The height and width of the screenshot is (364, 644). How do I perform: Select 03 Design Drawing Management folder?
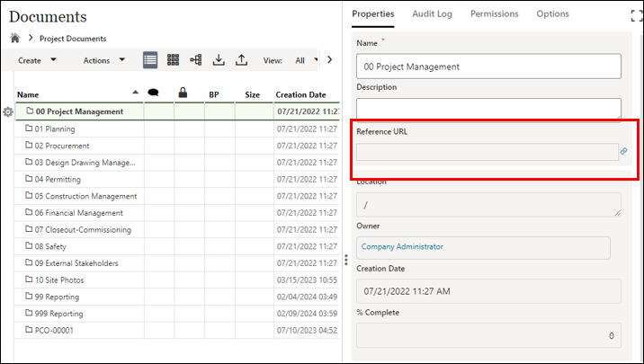[85, 163]
